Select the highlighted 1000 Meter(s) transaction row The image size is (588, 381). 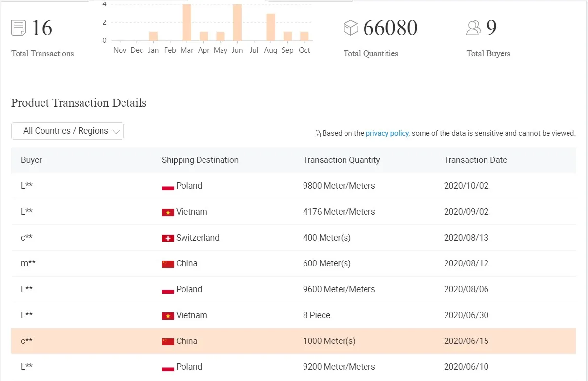tap(293, 341)
